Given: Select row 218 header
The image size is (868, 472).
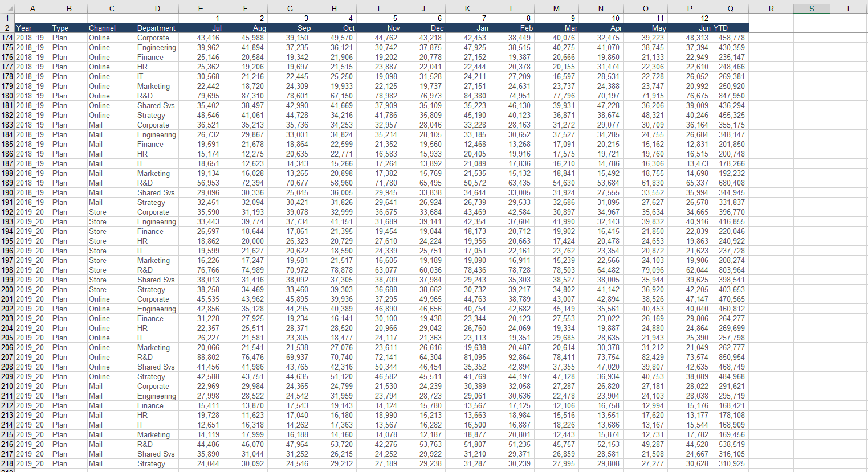Looking at the screenshot, I should (x=7, y=463).
